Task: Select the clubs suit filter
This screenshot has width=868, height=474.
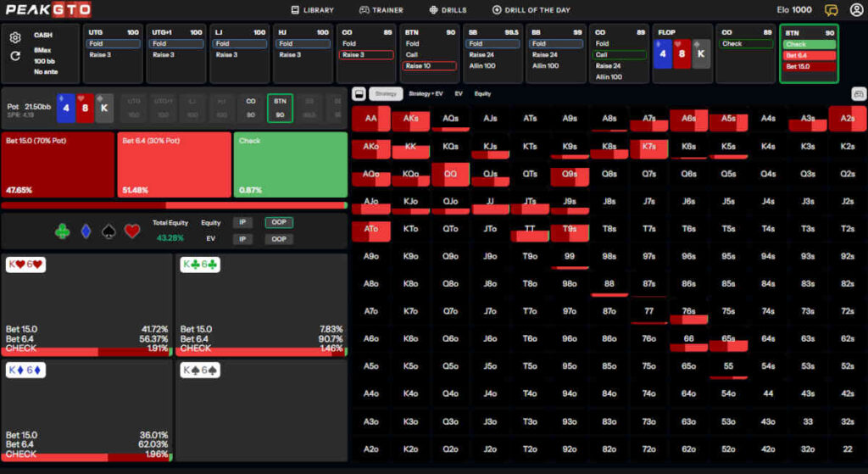Action: 62,231
